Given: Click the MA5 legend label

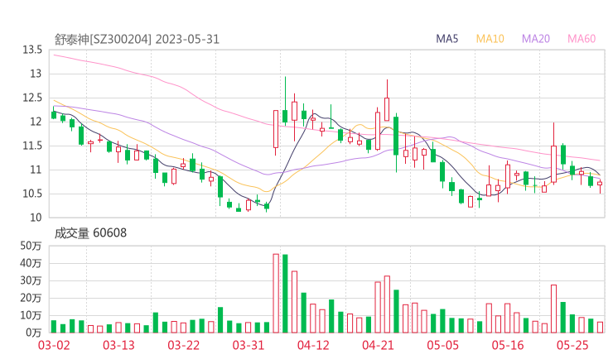Looking at the screenshot, I should [446, 39].
